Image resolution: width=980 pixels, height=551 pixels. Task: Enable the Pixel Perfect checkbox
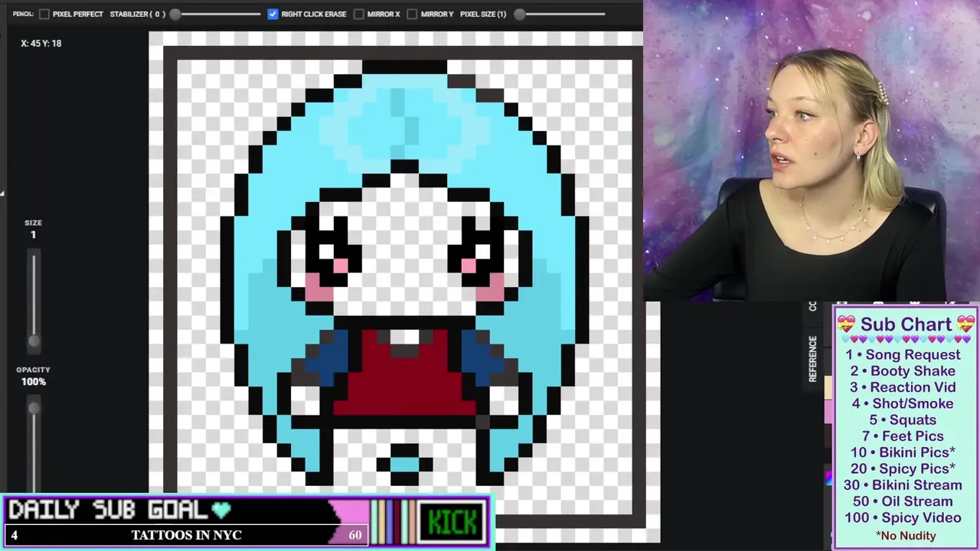44,14
